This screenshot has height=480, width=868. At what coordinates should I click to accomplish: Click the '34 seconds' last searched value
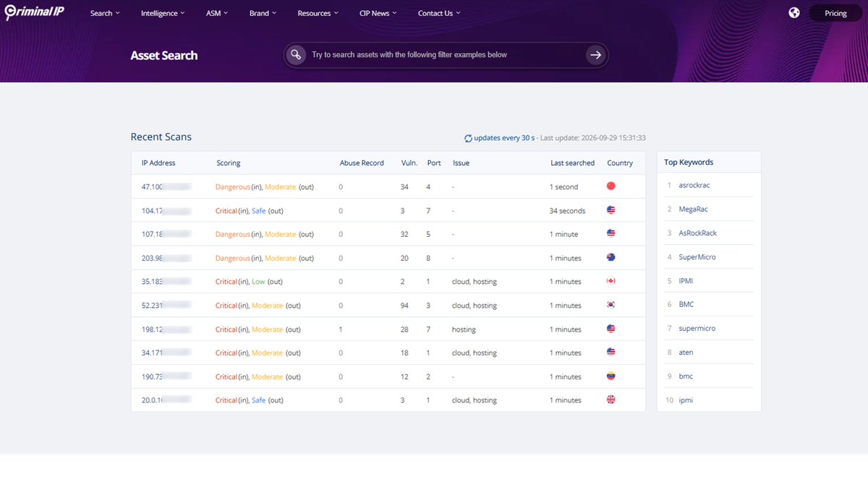pos(568,211)
